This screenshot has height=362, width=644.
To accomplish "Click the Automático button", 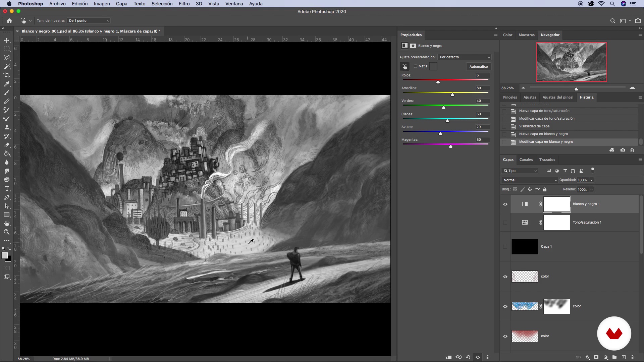I will click(x=479, y=67).
